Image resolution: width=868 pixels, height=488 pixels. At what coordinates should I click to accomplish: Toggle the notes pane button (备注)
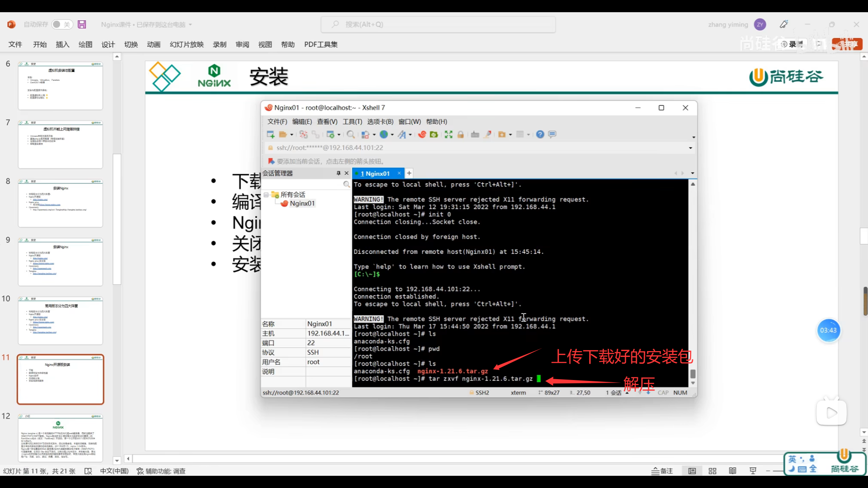click(x=662, y=471)
